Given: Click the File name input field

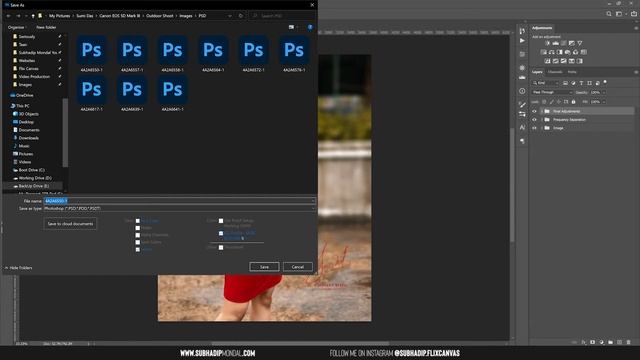Looking at the screenshot, I should (x=180, y=201).
